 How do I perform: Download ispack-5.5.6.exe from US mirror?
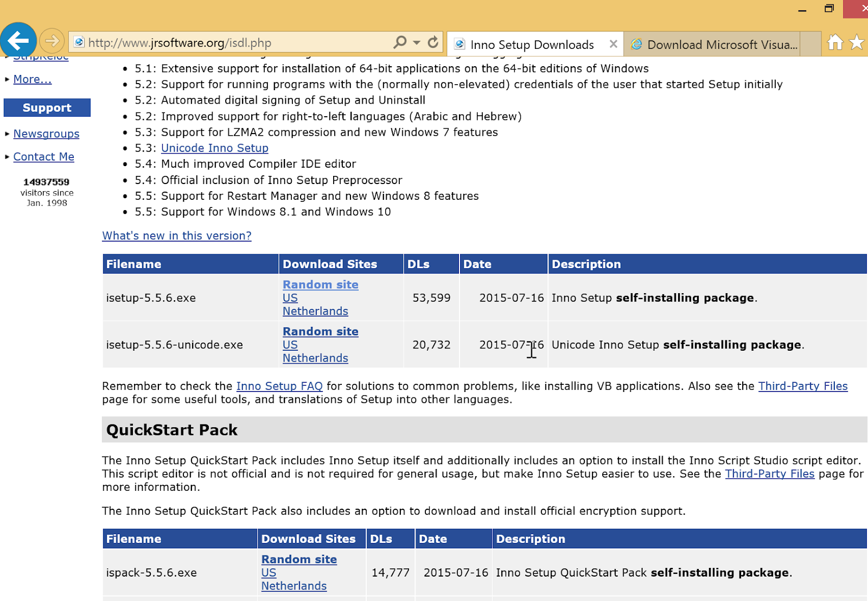[269, 573]
